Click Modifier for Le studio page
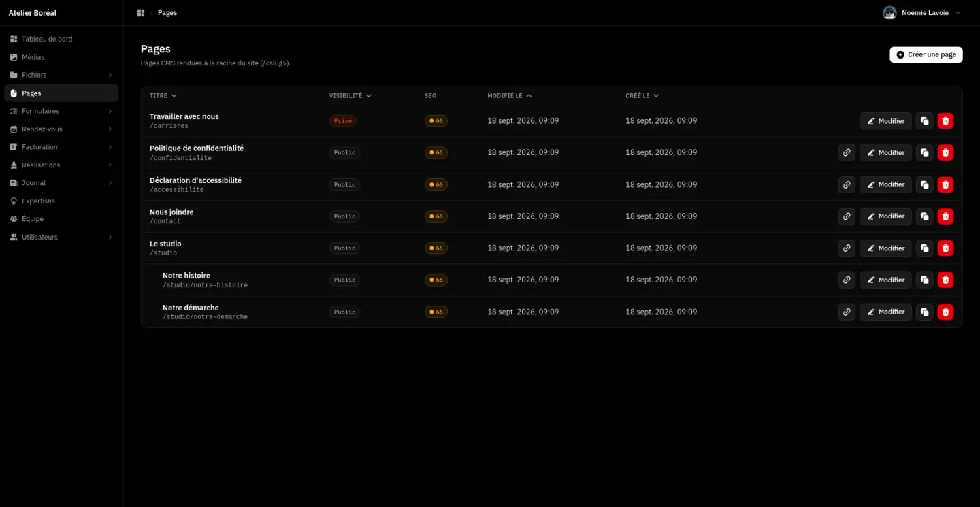This screenshot has width=980, height=507. (885, 248)
